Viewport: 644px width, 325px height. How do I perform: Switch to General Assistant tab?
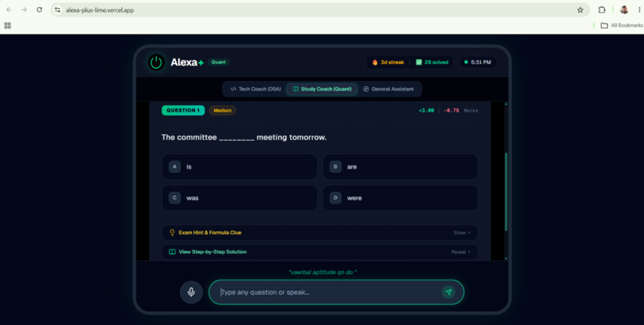pyautogui.click(x=388, y=89)
